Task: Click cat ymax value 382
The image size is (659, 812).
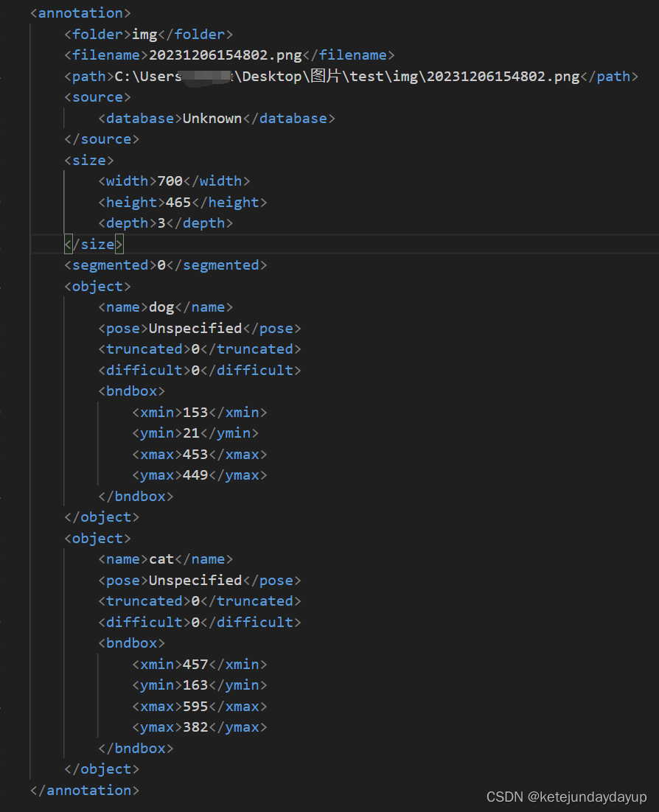Action: coord(195,727)
